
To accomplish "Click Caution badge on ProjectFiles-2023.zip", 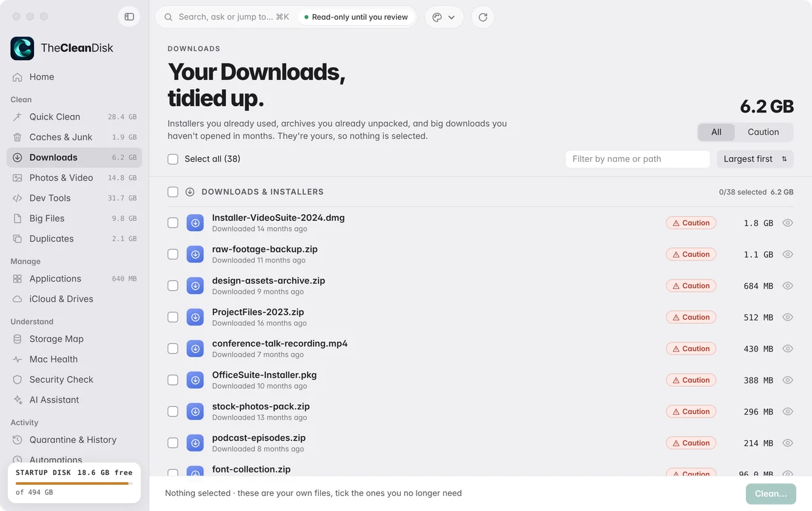I will pos(691,317).
